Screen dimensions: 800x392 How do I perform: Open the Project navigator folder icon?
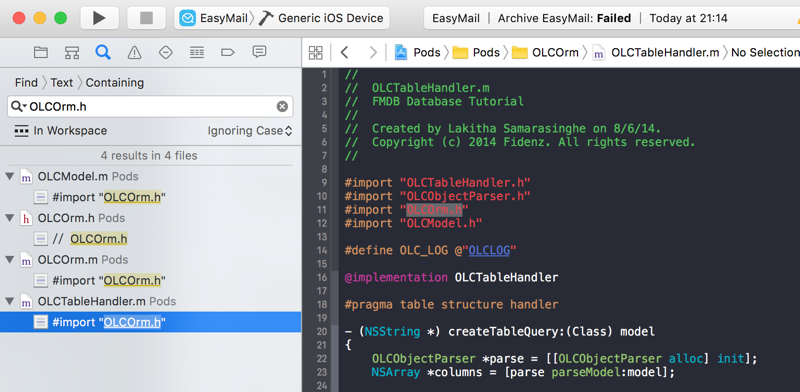click(41, 52)
